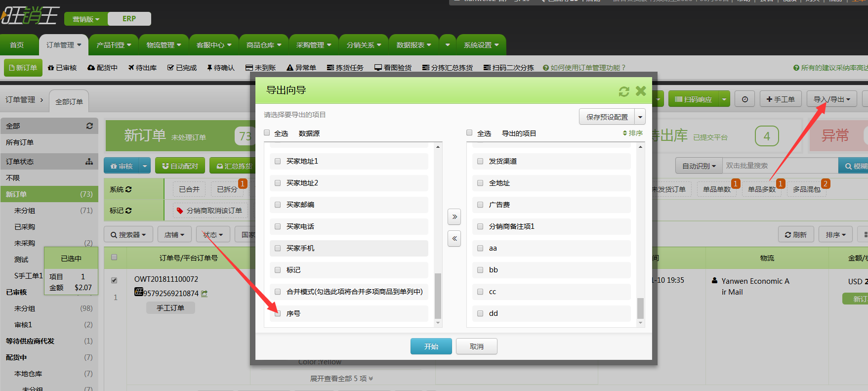
Task: Open the 营销版 version dropdown
Action: [86, 19]
